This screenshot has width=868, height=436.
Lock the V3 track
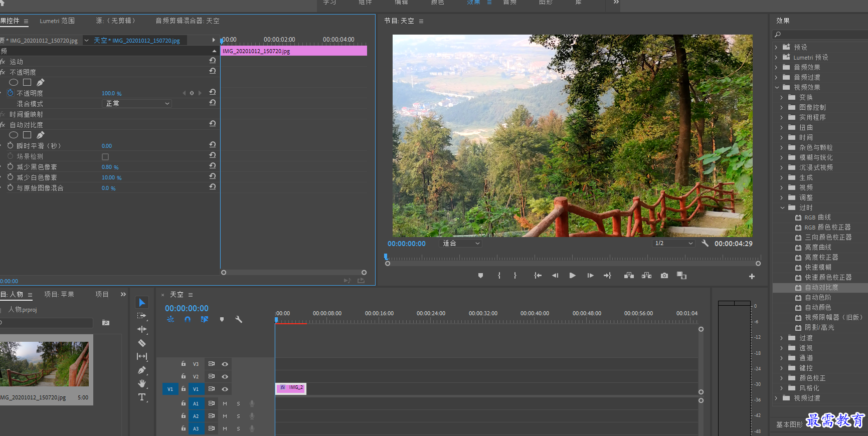184,364
